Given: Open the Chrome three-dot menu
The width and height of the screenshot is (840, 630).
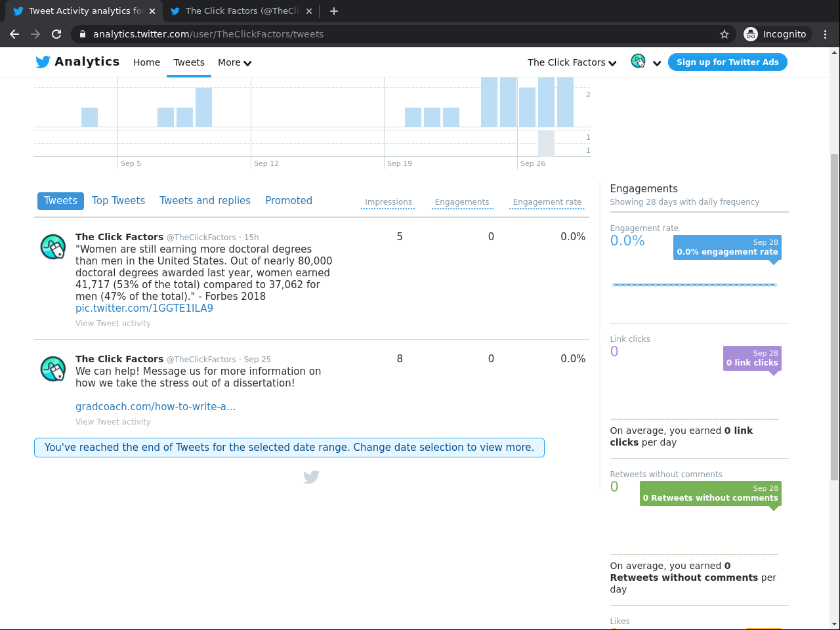Looking at the screenshot, I should click(826, 34).
